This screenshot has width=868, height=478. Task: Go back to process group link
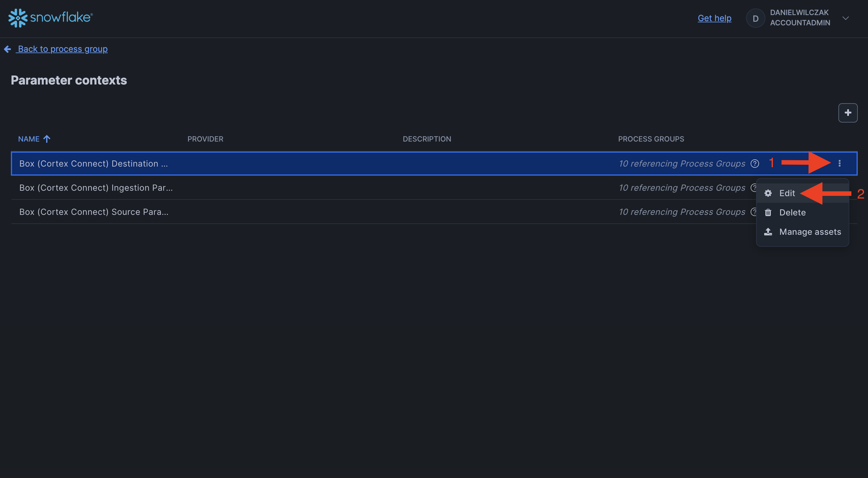point(63,49)
